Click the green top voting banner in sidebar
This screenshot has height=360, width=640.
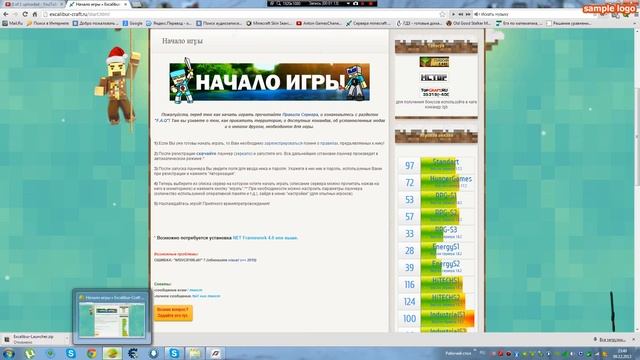434,62
